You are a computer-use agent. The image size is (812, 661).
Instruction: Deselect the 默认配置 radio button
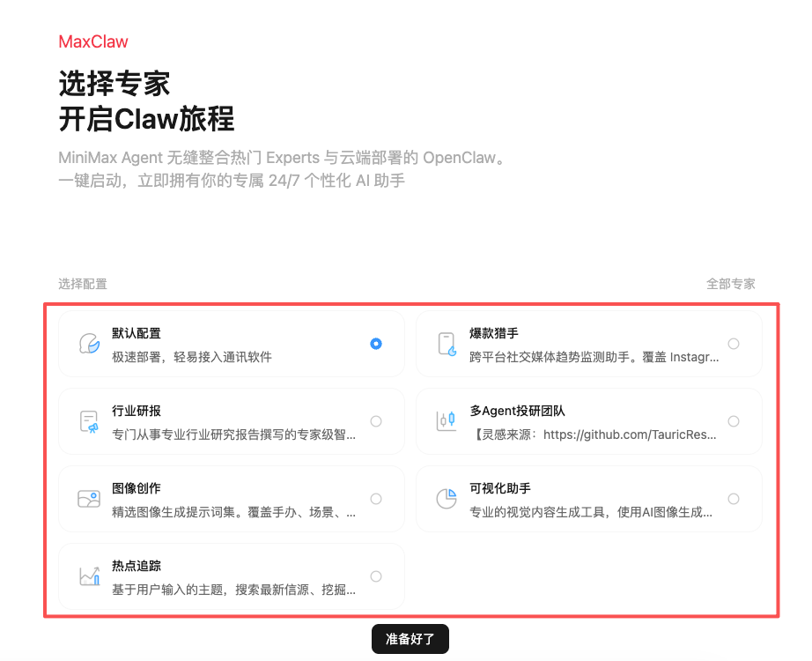[376, 344]
